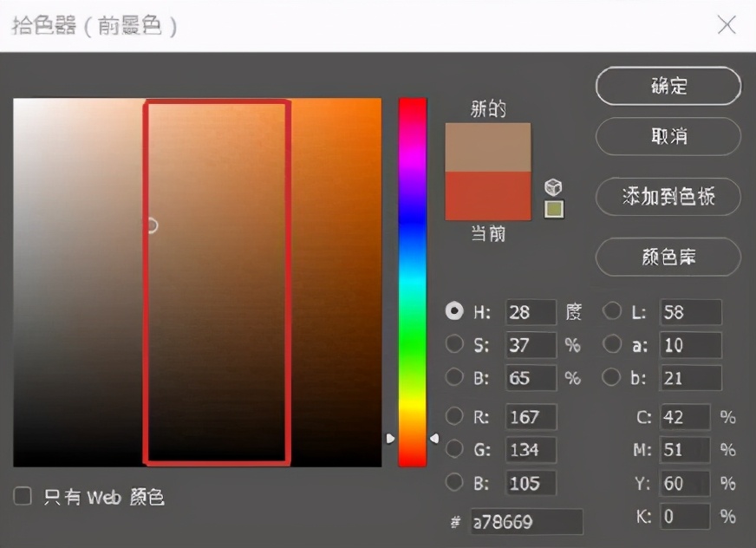Select the S saturation radio button
756x548 pixels.
pos(454,344)
